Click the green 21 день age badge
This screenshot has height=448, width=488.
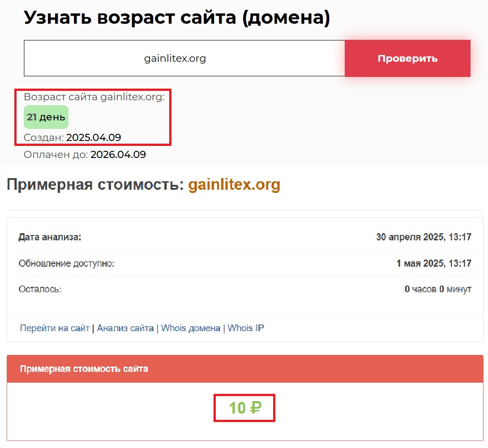(46, 117)
